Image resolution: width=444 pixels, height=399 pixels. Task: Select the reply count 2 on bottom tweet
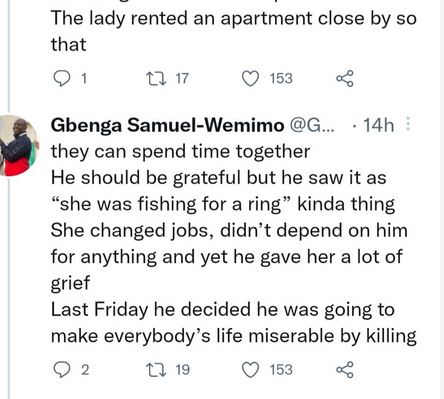point(85,370)
